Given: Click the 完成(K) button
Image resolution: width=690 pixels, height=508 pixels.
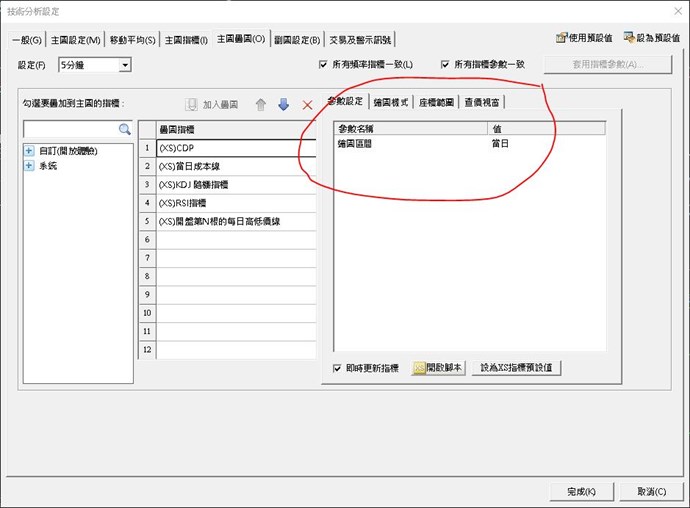Looking at the screenshot, I should click(x=582, y=491).
